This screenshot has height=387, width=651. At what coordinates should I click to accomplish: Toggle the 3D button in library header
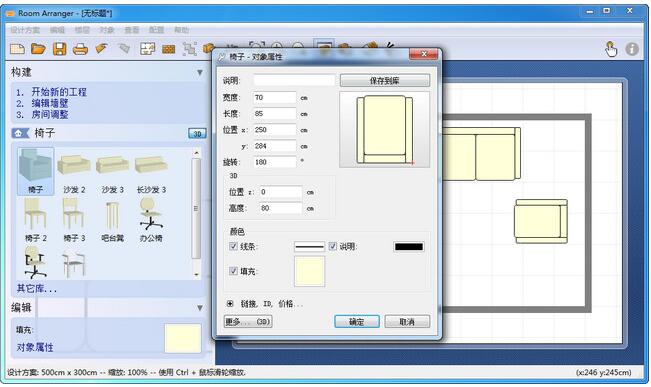[197, 133]
